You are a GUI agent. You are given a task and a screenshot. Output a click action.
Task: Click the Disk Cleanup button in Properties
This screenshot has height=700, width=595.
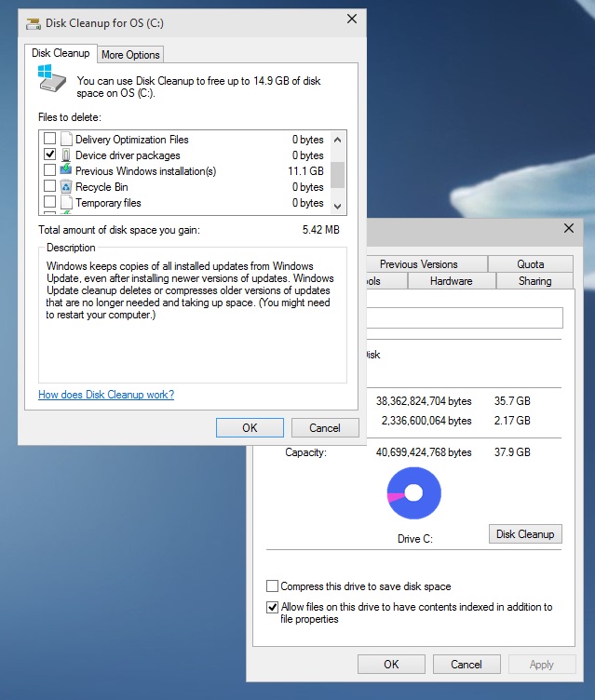click(x=525, y=534)
